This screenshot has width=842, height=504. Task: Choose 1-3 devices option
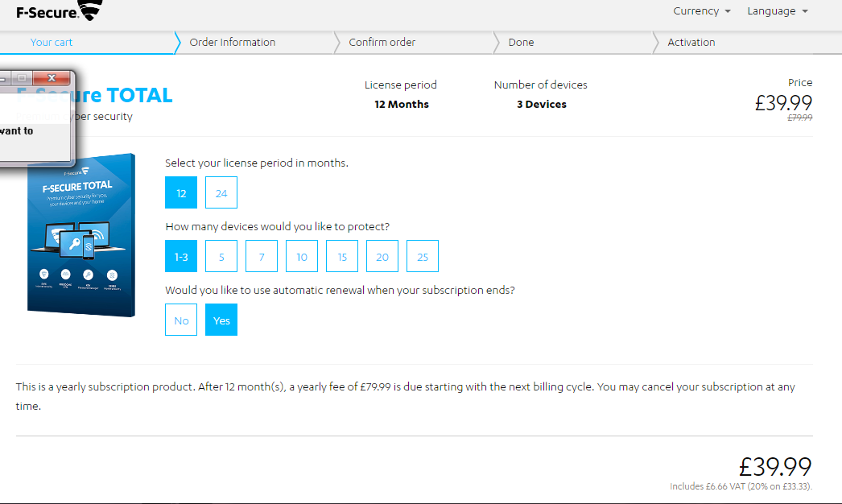(x=181, y=256)
